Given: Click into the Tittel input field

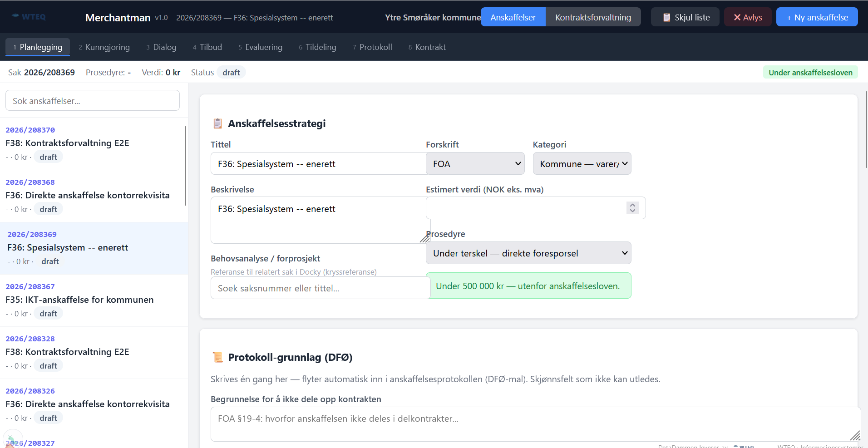Looking at the screenshot, I should (318, 163).
